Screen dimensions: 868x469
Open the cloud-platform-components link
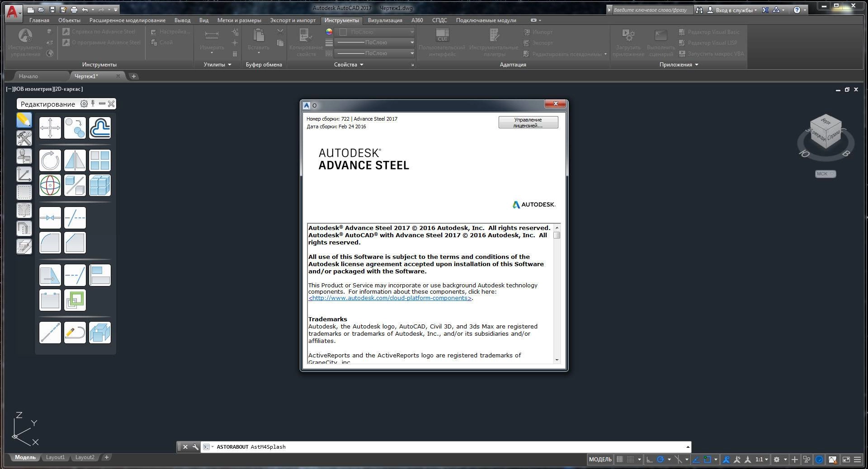point(390,298)
